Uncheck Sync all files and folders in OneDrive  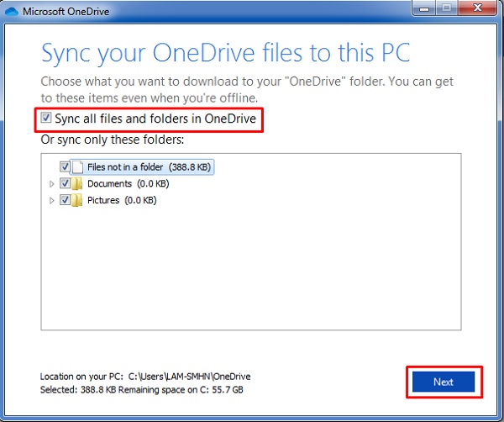pyautogui.click(x=46, y=118)
